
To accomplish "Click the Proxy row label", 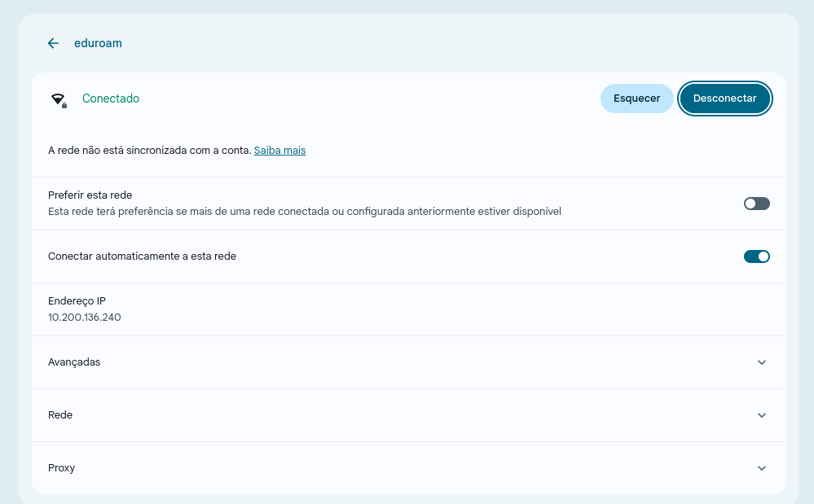I will coord(62,468).
